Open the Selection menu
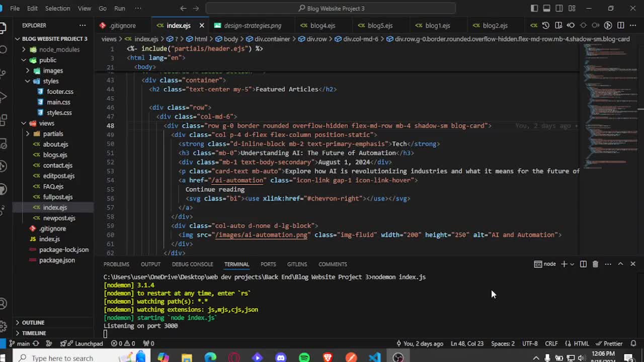 pyautogui.click(x=57, y=8)
